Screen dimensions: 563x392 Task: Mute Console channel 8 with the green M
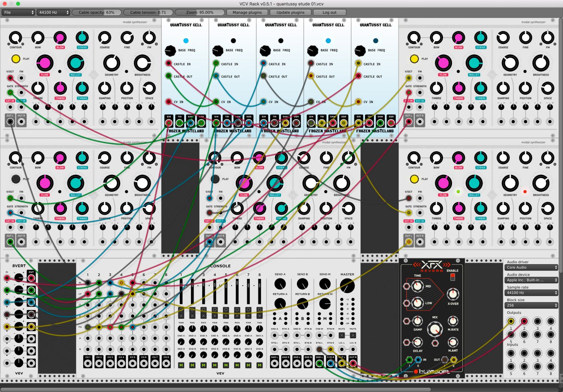[259, 365]
